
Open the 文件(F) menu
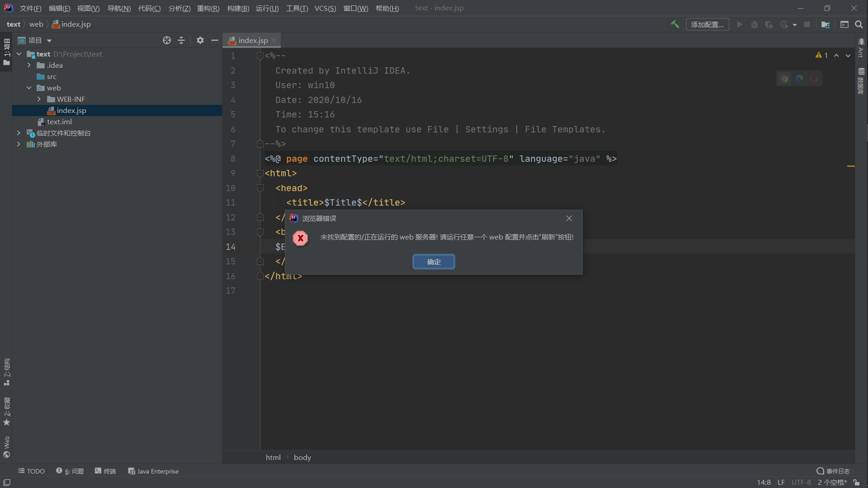(x=30, y=8)
